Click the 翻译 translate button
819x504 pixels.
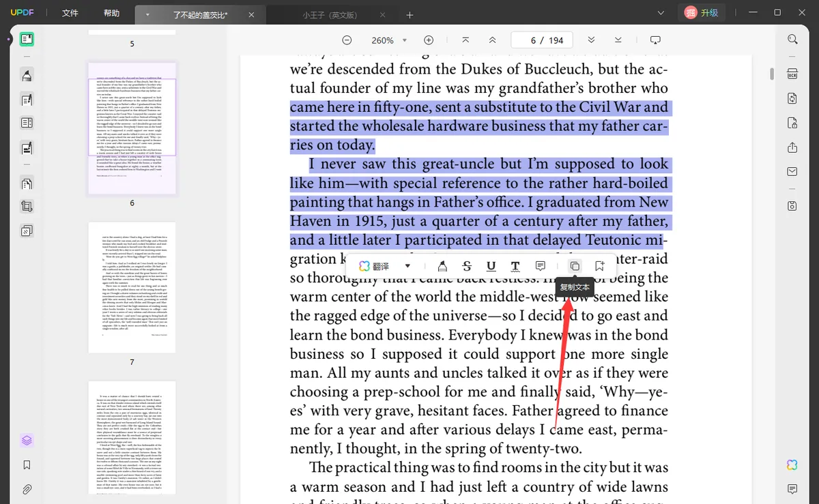click(374, 266)
